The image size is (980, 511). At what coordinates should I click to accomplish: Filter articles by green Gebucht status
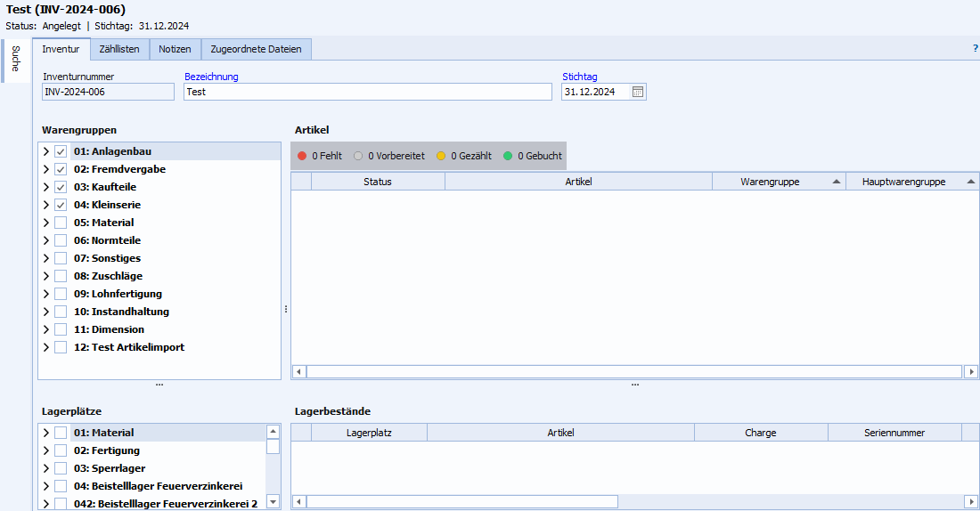[532, 156]
